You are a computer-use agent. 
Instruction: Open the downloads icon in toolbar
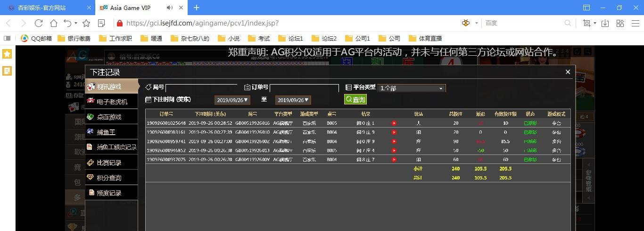(605, 23)
